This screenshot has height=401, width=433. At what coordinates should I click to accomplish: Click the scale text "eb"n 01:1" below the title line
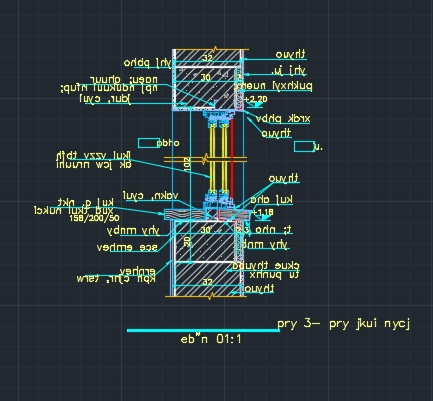[211, 339]
